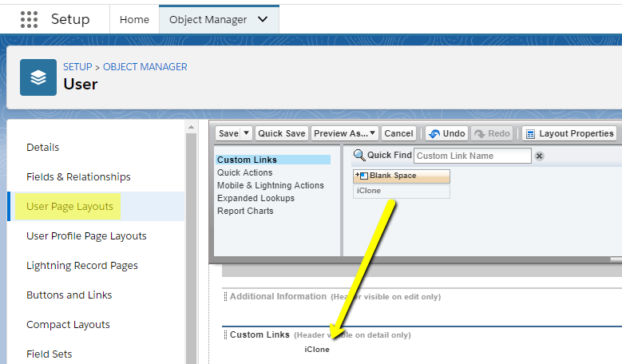Click the Save button

(x=228, y=133)
